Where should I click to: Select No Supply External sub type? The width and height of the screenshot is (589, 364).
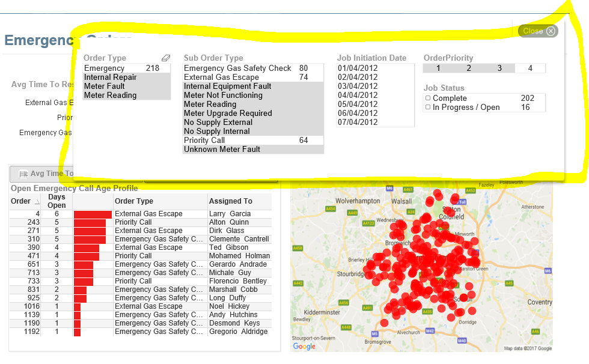(x=253, y=123)
